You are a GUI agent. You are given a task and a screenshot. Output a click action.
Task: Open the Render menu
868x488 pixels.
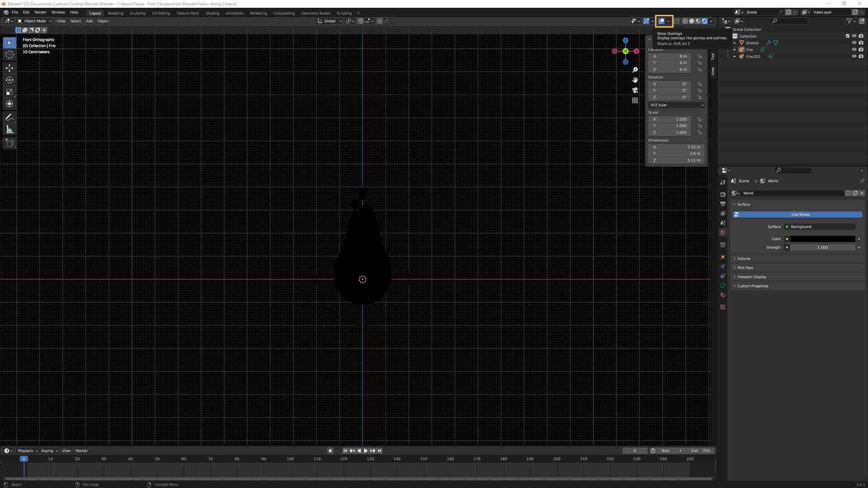pyautogui.click(x=40, y=12)
